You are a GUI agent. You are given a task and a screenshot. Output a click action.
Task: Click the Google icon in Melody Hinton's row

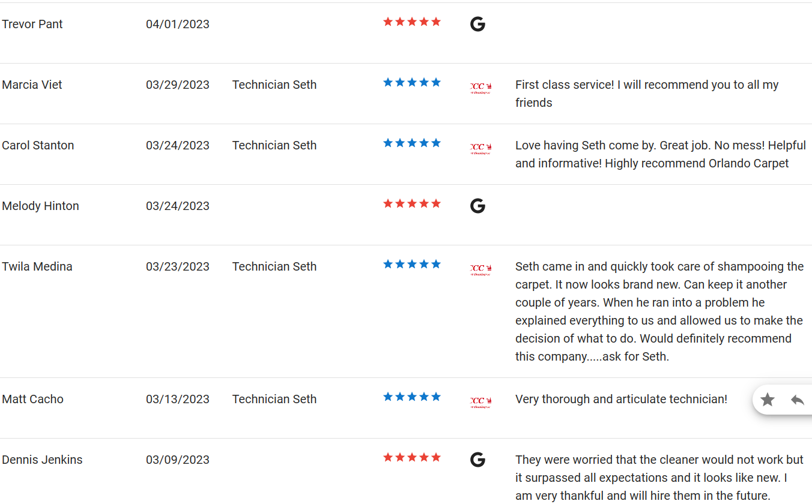477,206
